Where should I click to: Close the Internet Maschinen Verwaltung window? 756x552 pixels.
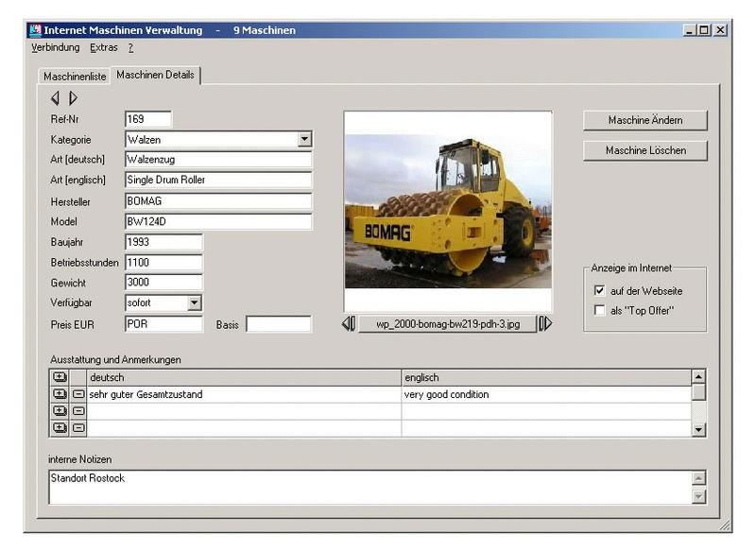pyautogui.click(x=720, y=30)
